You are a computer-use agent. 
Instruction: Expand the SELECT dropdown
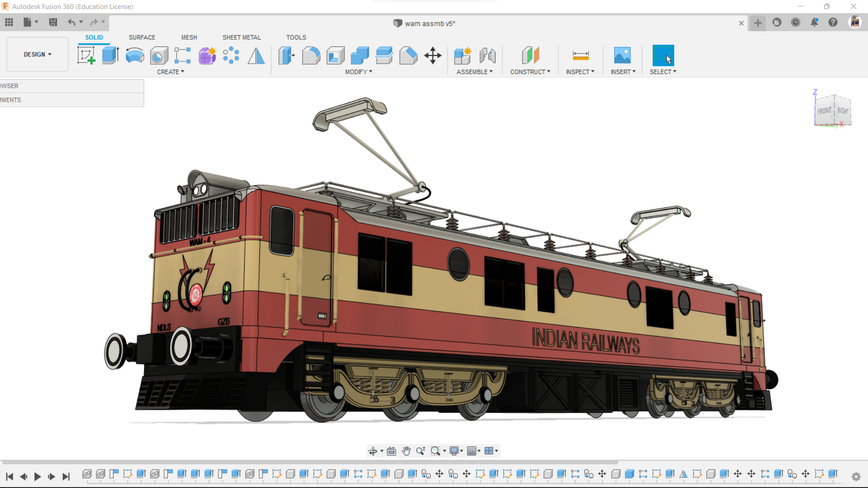tap(663, 72)
